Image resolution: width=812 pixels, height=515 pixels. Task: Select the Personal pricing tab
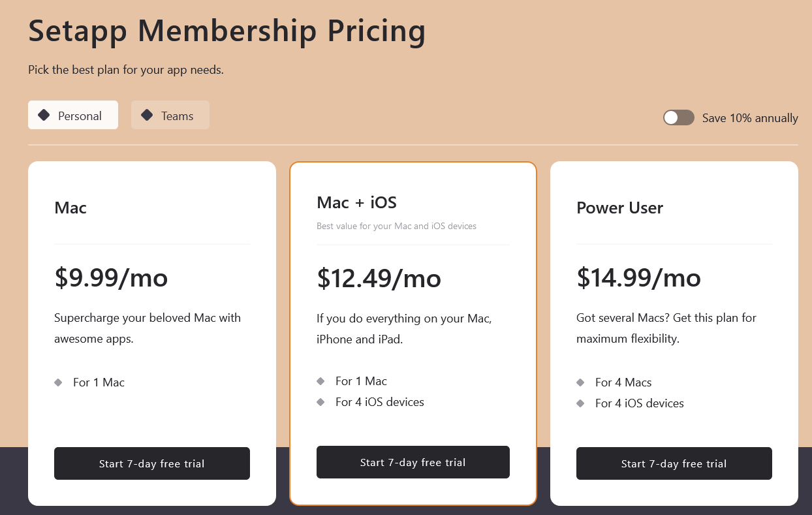click(72, 115)
